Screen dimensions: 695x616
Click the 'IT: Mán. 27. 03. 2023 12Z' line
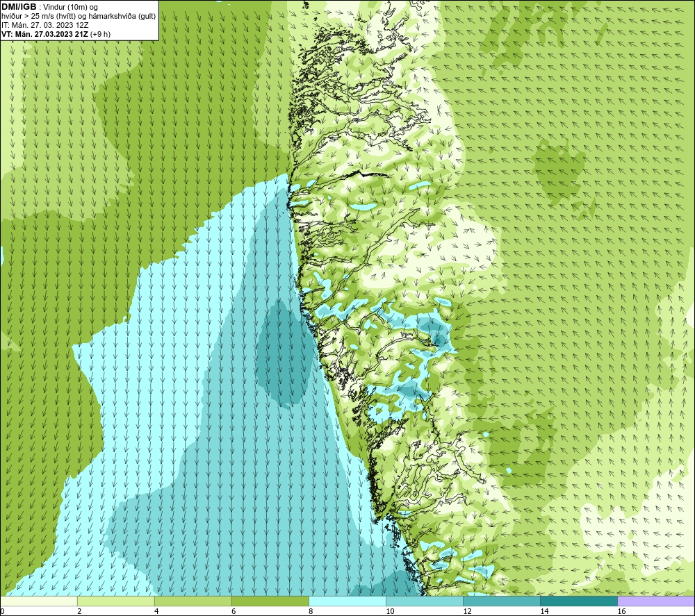(44, 25)
